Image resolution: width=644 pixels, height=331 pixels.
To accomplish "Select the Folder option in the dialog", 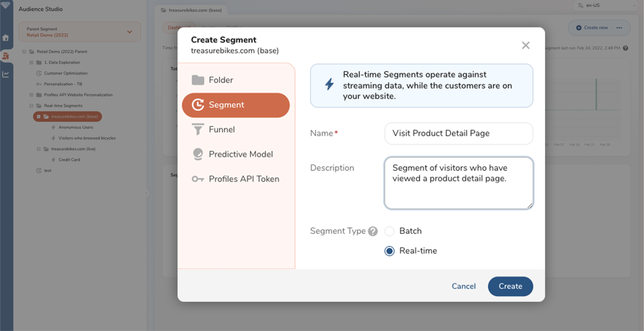I will point(220,80).
